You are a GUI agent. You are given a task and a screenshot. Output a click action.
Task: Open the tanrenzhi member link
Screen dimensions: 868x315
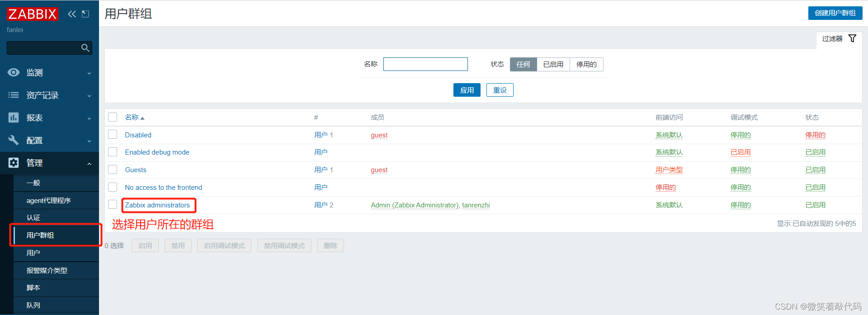[476, 205]
